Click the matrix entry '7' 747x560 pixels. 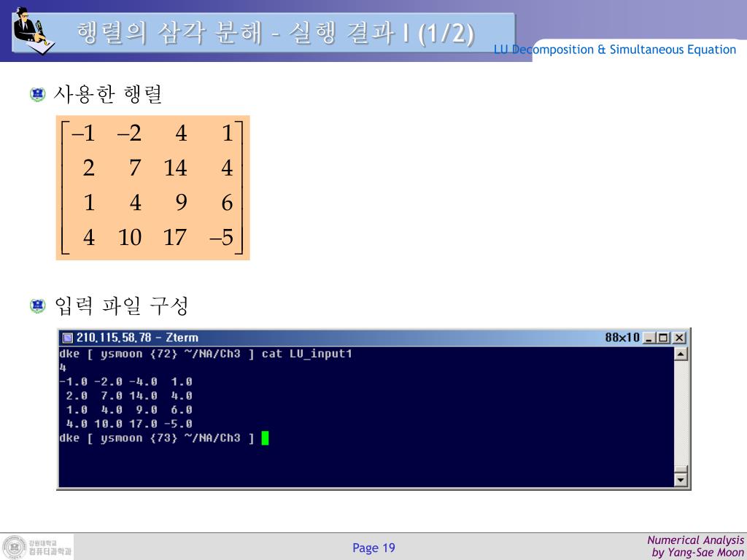pyautogui.click(x=135, y=168)
